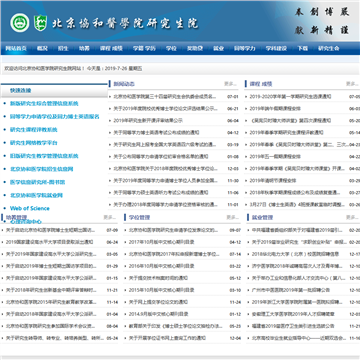This screenshot has height=360, width=360.
Task: Open 2015年10月版中文核心期刊目录
Action: point(161,290)
